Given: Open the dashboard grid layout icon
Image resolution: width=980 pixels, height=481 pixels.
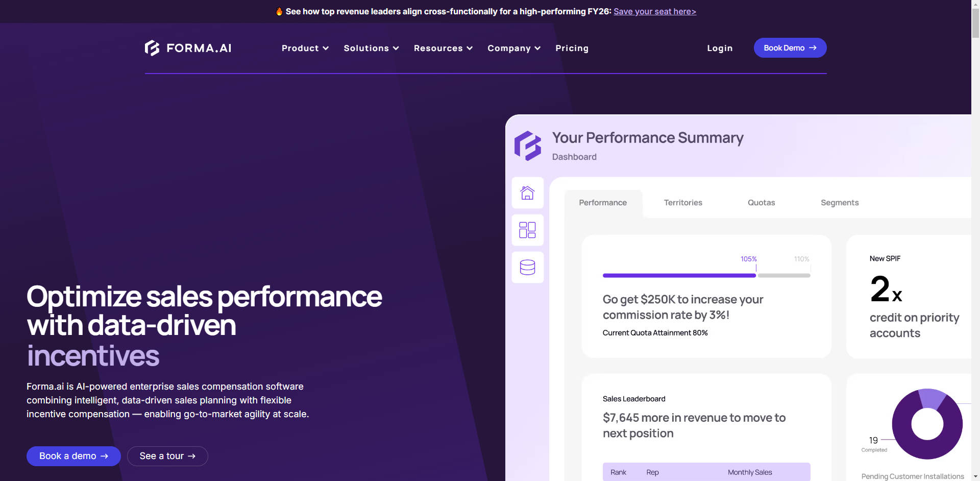Looking at the screenshot, I should (x=527, y=230).
